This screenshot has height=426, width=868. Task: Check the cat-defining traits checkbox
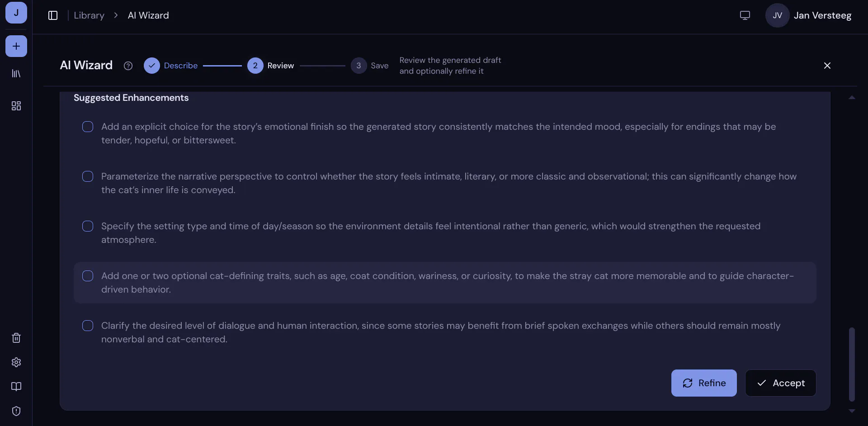(x=88, y=276)
